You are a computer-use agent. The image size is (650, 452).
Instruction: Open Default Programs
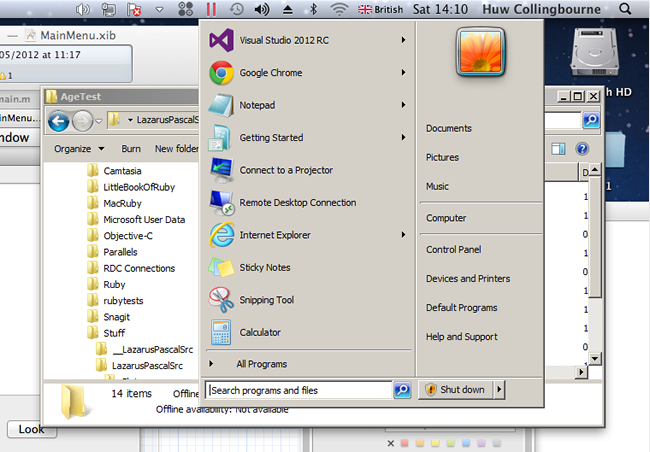pos(461,308)
